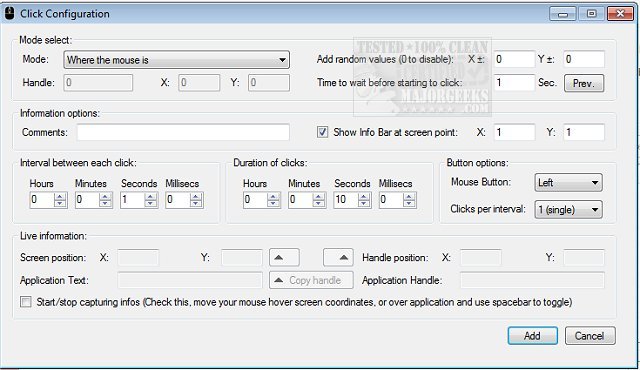The width and height of the screenshot is (640, 370).
Task: Enable Start/stop capturing infos checkbox
Action: tap(26, 302)
